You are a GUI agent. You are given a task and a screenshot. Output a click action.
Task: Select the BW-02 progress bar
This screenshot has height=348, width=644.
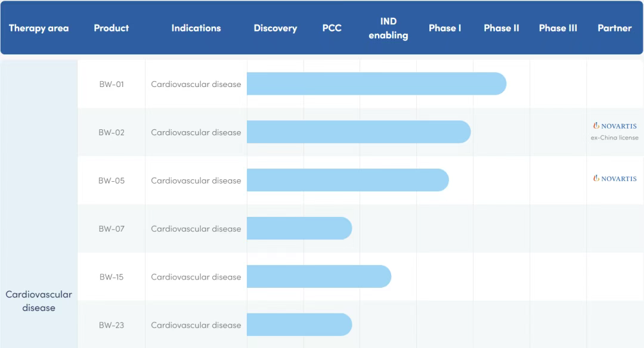[x=358, y=132]
